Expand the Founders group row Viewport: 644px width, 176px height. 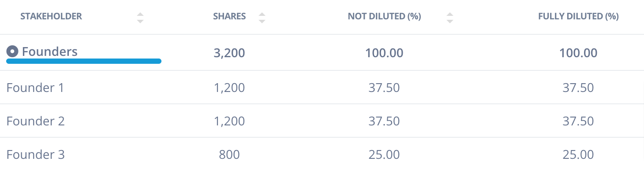(322, 53)
